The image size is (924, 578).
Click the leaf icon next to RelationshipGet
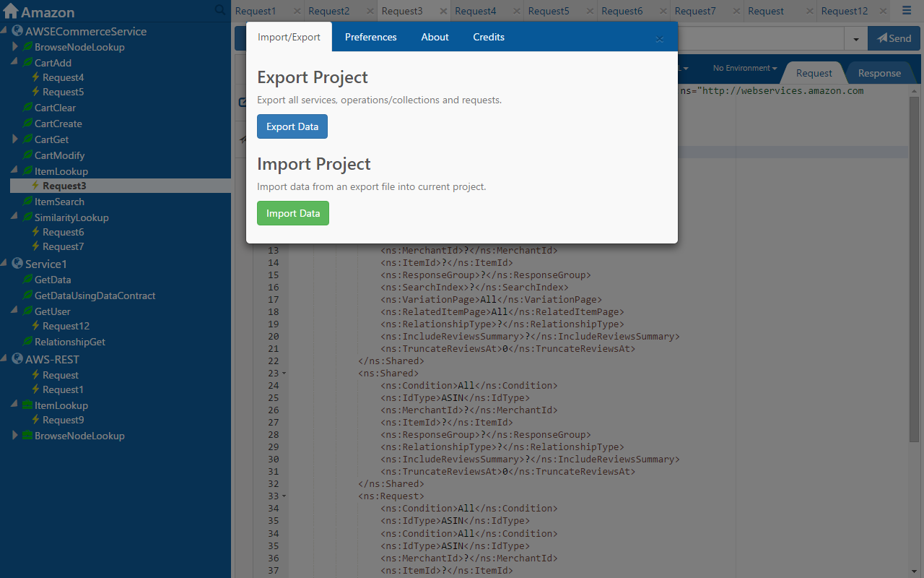point(27,342)
